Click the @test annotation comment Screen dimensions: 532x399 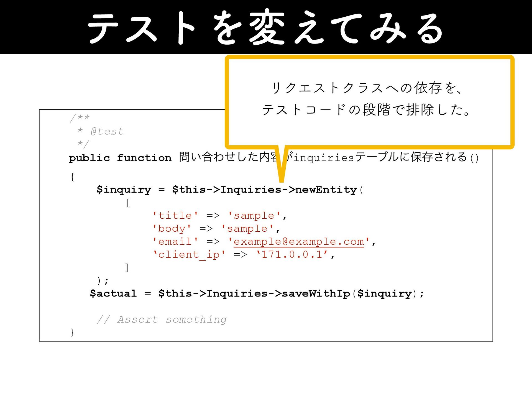click(107, 131)
